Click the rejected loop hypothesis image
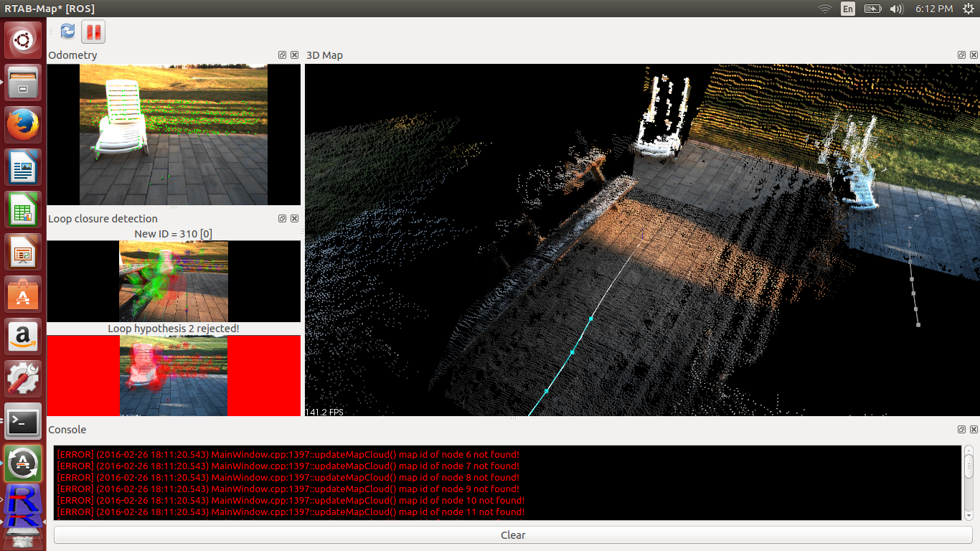The image size is (980, 551). 174,375
